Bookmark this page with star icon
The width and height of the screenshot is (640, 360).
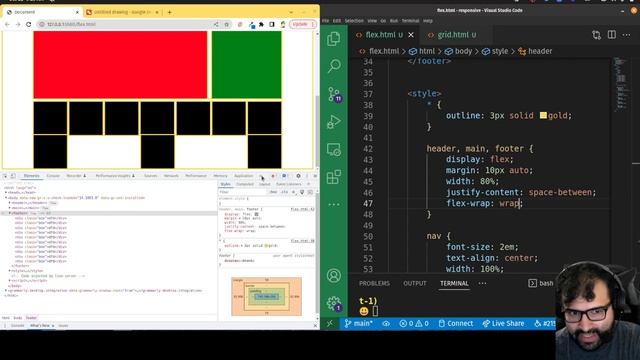click(227, 24)
